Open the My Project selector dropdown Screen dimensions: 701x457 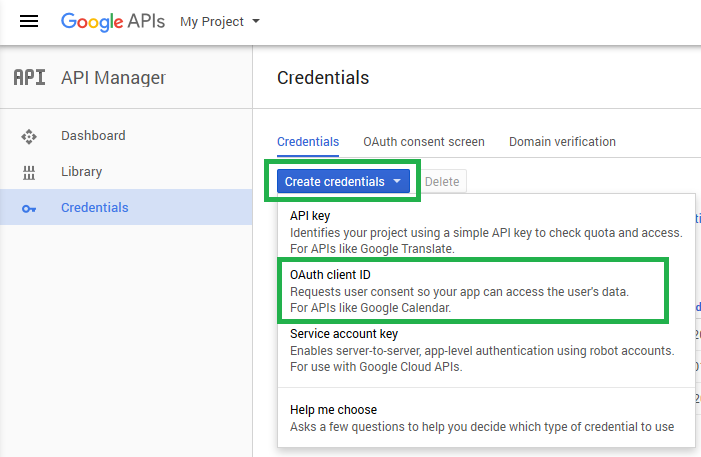pyautogui.click(x=220, y=21)
